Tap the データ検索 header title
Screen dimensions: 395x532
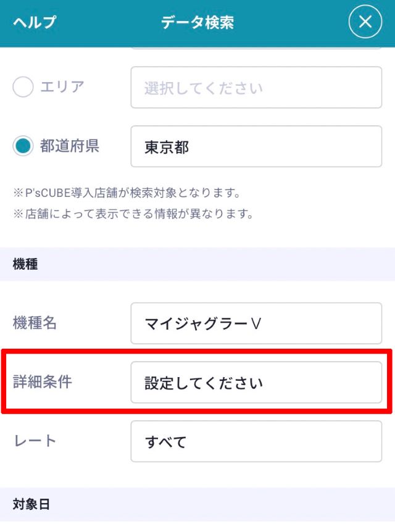coord(197,23)
